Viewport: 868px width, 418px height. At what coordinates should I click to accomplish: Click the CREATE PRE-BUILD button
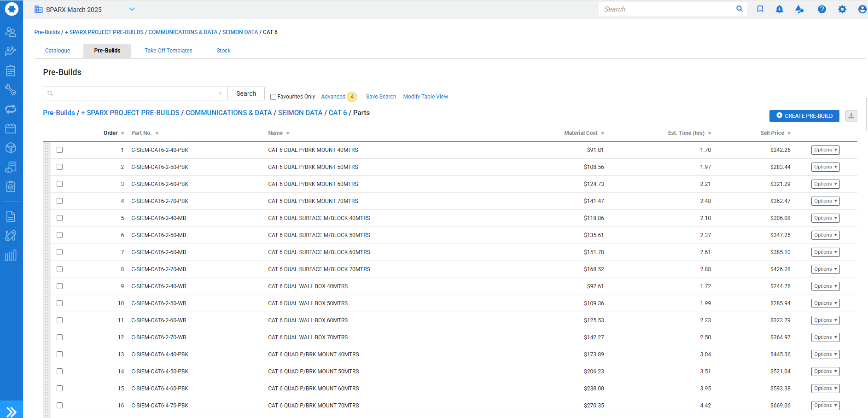tap(804, 116)
